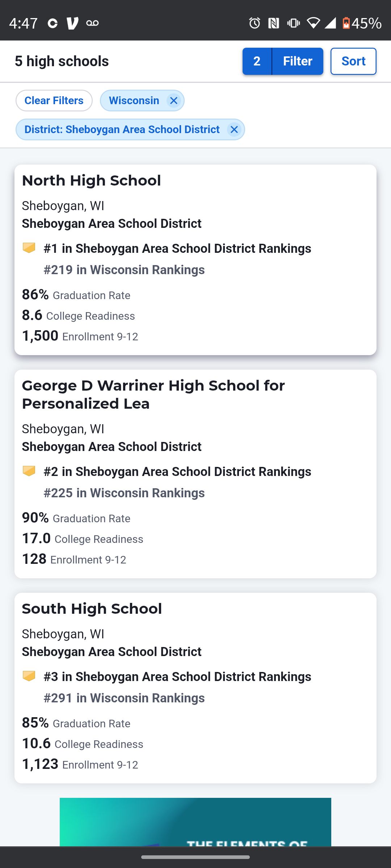Tap the battery indicator icon
The height and width of the screenshot is (868, 391).
[346, 23]
